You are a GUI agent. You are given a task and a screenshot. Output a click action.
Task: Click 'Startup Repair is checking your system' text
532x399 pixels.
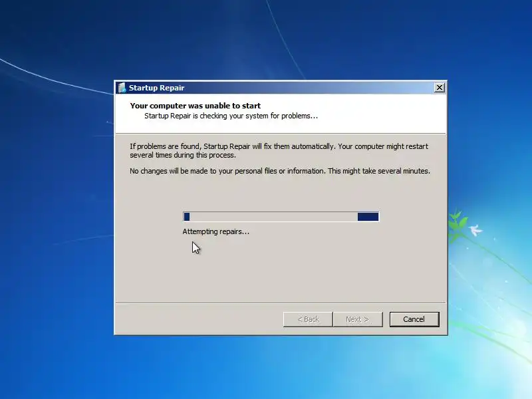click(231, 116)
